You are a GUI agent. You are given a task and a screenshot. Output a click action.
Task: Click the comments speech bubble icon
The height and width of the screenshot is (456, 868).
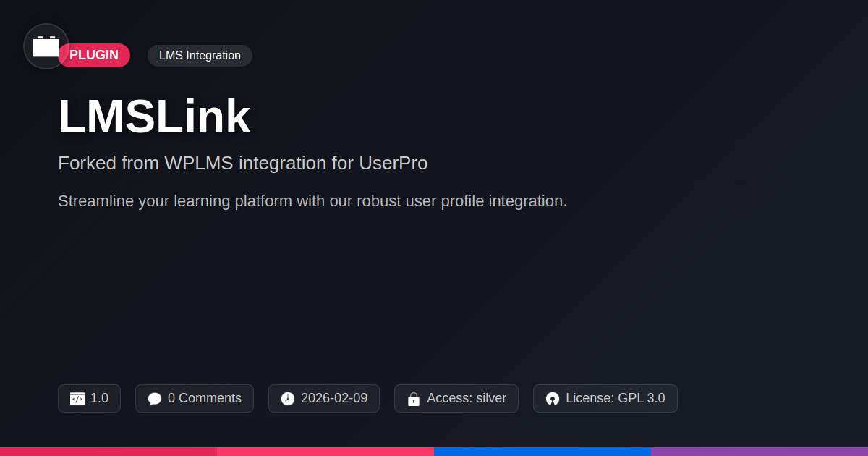155,399
